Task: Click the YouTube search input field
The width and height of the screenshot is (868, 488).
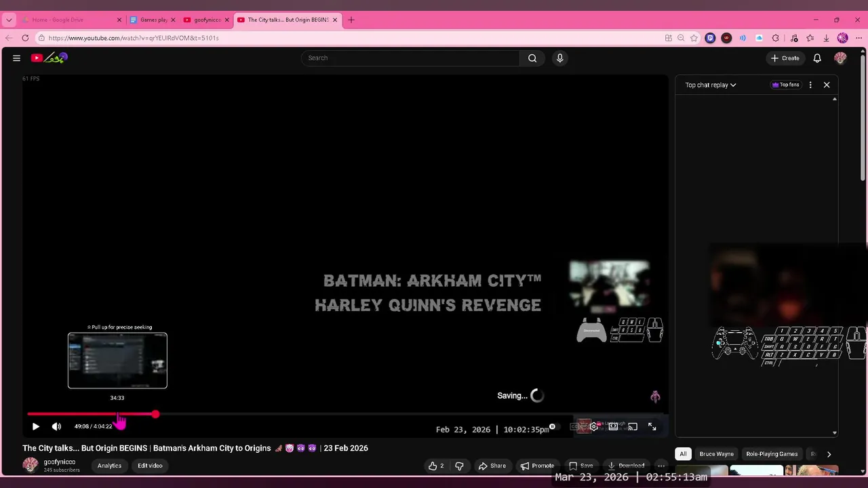Action: (x=410, y=58)
